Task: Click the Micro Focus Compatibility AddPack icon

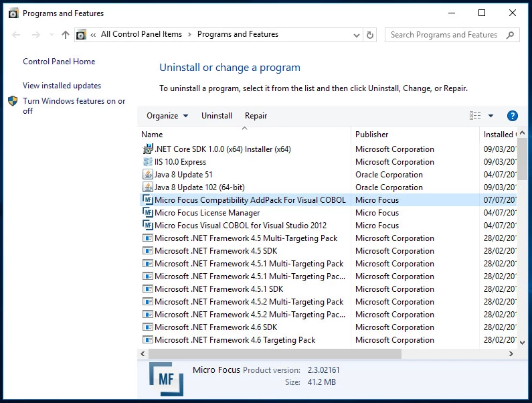Action: 148,199
